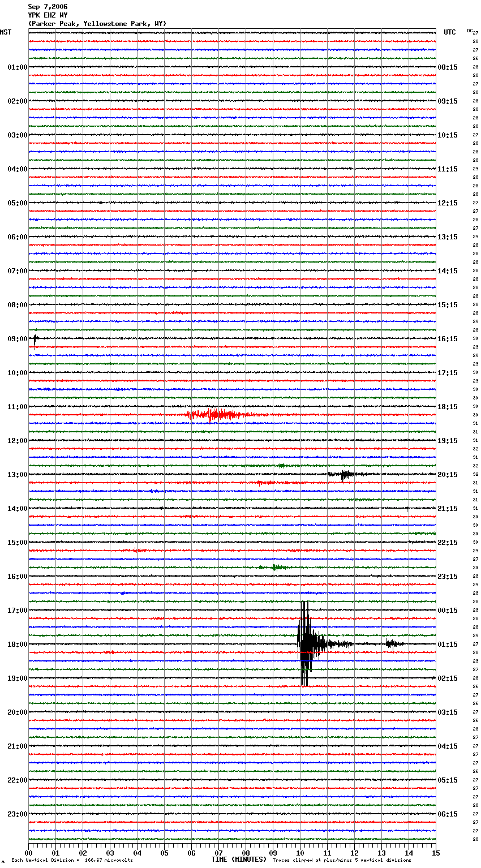Click the MST "20:00" row label
Screen dimensions: 481x868
(18, 712)
